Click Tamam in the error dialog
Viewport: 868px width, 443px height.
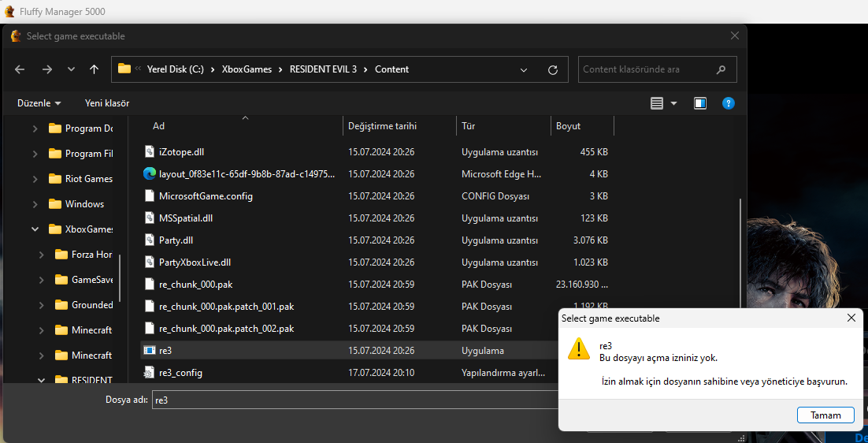click(825, 415)
